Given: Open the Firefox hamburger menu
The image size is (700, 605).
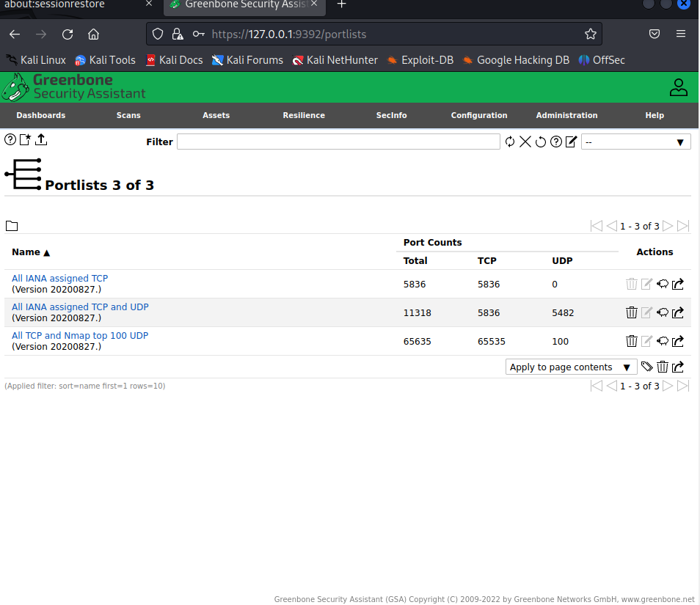Looking at the screenshot, I should (x=680, y=34).
